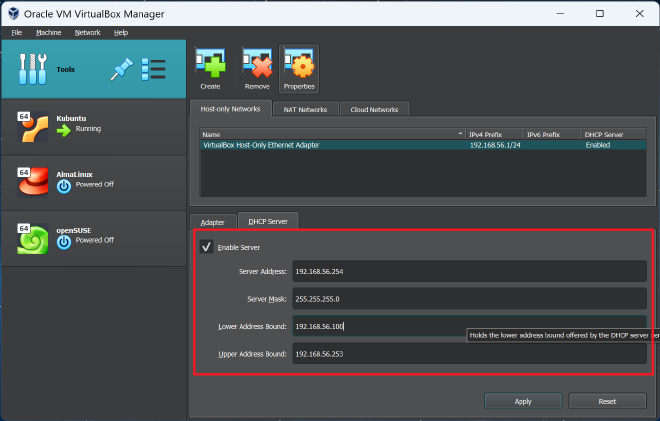Click the pin icon in Tools row

122,69
